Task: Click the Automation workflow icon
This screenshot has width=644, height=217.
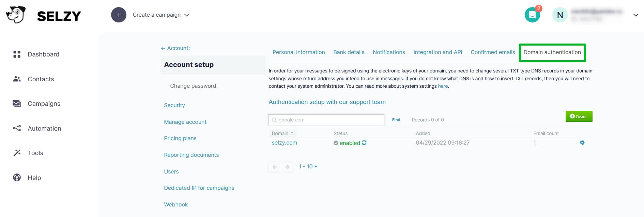Action: coord(17,128)
